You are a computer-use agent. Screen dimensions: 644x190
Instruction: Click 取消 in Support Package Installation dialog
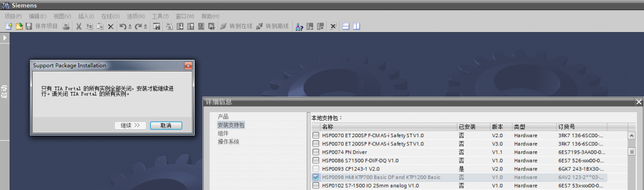point(166,126)
